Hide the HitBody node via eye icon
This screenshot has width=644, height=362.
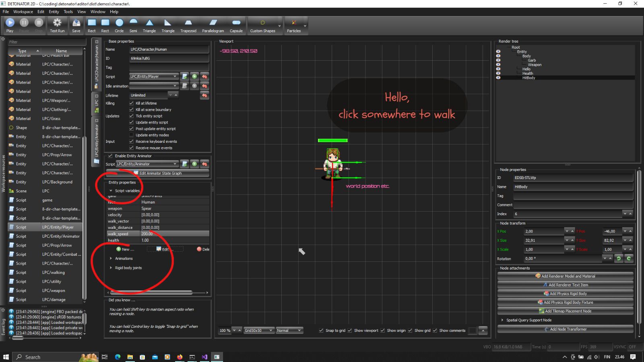(x=498, y=78)
